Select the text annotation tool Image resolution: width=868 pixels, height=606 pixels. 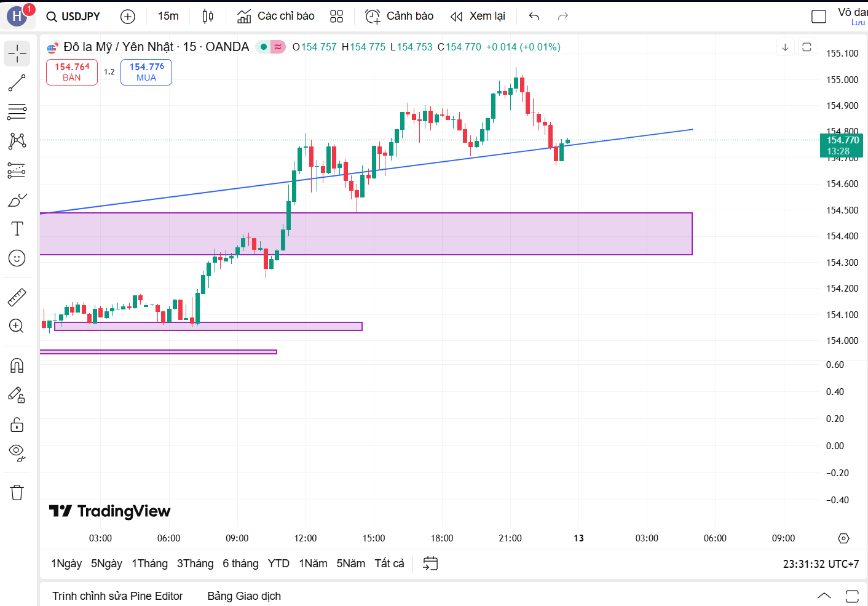[17, 228]
